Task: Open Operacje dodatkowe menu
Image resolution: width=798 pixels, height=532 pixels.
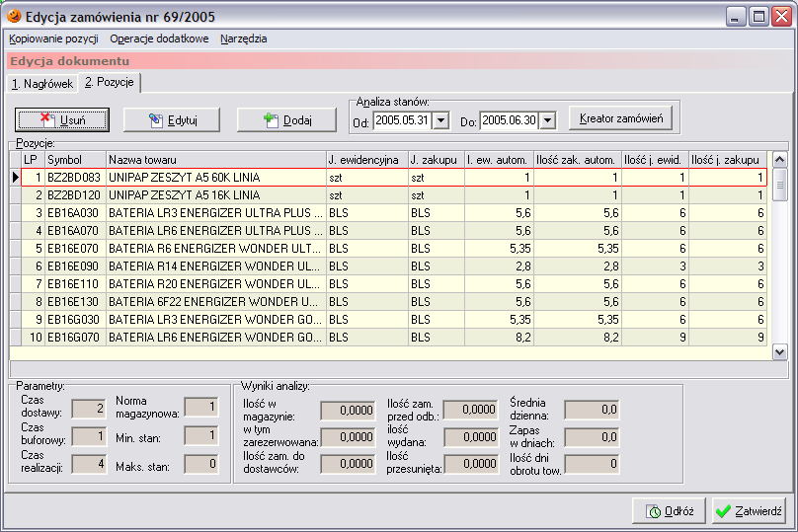Action: pyautogui.click(x=159, y=38)
